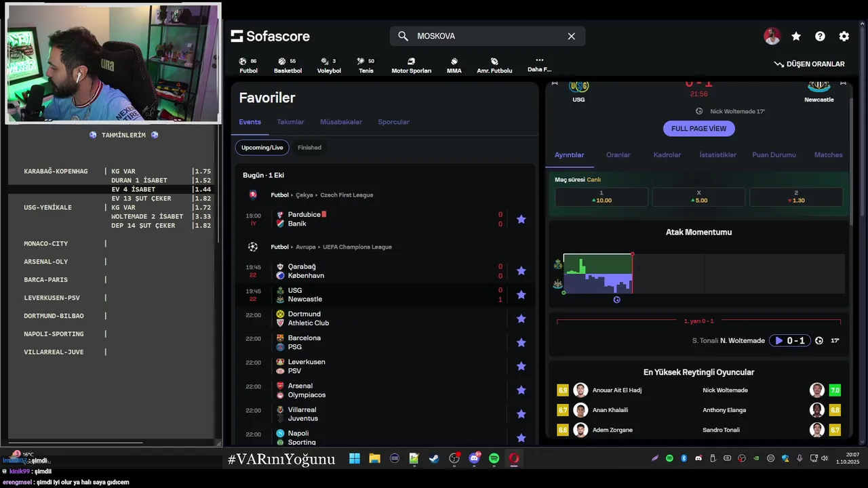Switch to the Sporcular tab

coord(393,122)
